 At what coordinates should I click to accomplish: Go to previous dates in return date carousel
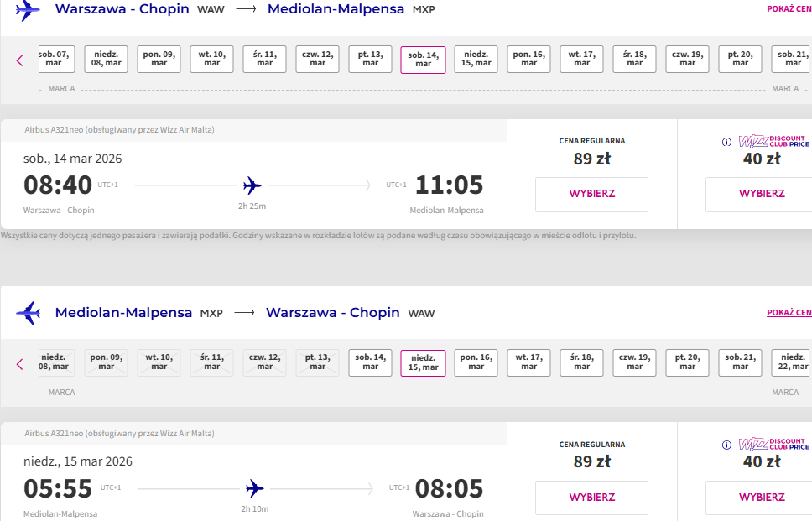click(x=19, y=364)
